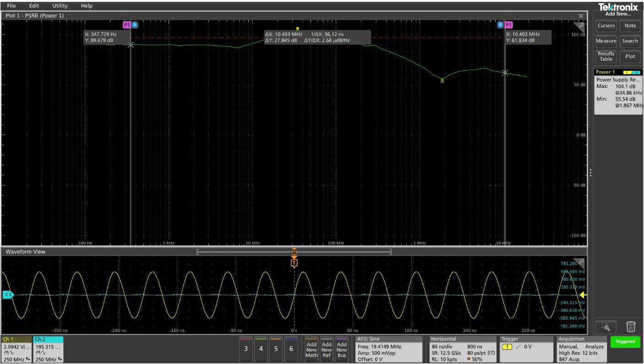The width and height of the screenshot is (644, 364).
Task: Click the trash icon to clear acquisitions
Action: click(631, 327)
